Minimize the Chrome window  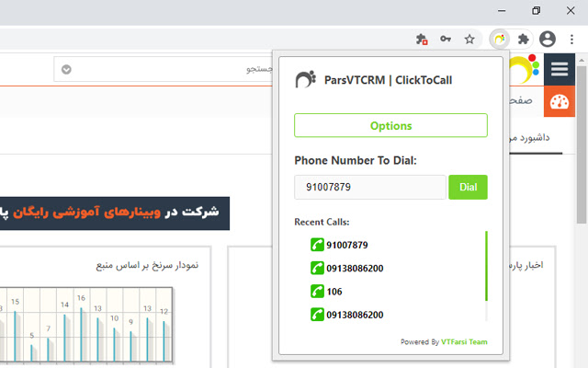502,10
